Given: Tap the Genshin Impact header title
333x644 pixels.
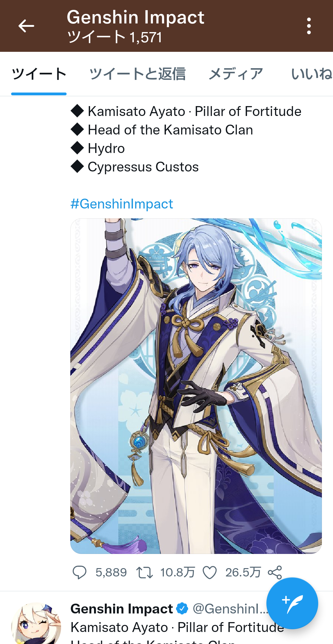Looking at the screenshot, I should point(136,17).
